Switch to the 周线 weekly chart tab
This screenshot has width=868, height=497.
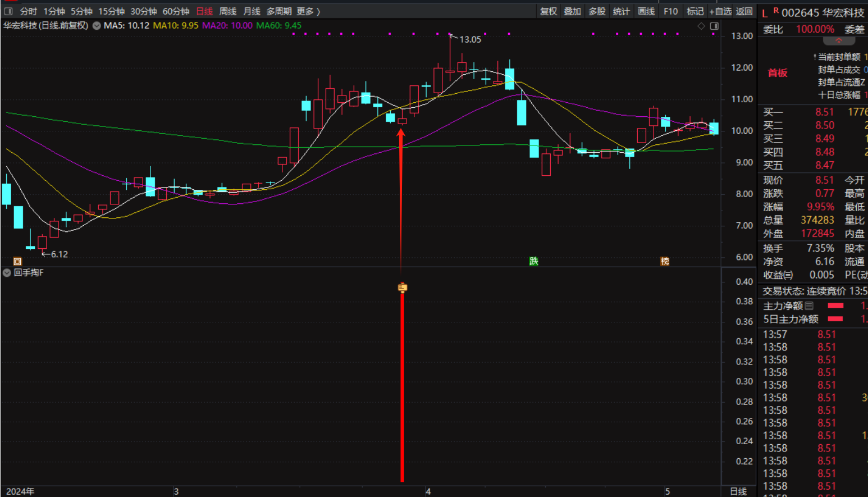pyautogui.click(x=227, y=11)
